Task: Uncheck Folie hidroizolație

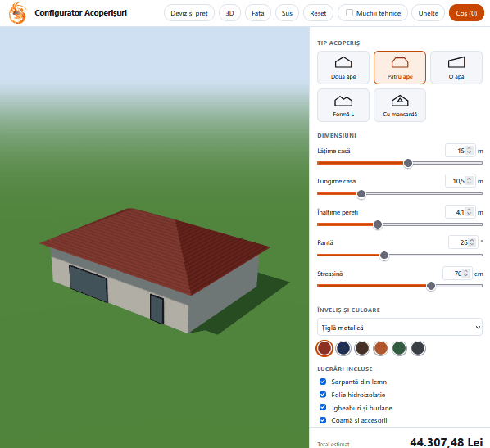Action: pos(323,394)
